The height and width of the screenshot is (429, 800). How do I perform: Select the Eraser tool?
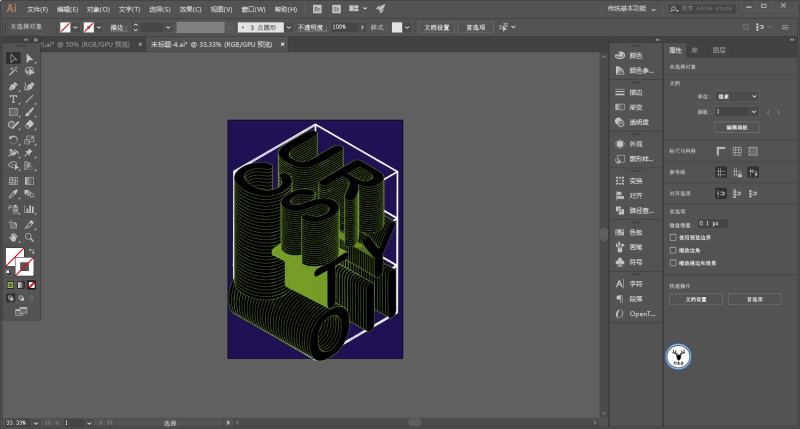tap(30, 124)
